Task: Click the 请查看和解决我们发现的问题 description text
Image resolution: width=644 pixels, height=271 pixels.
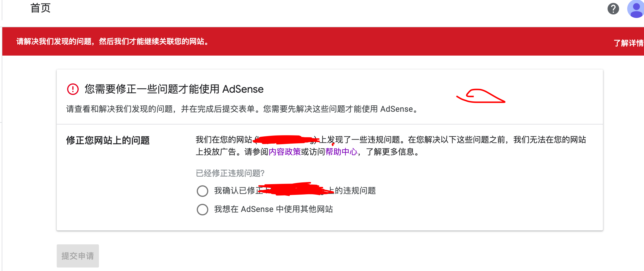Action: point(242,109)
